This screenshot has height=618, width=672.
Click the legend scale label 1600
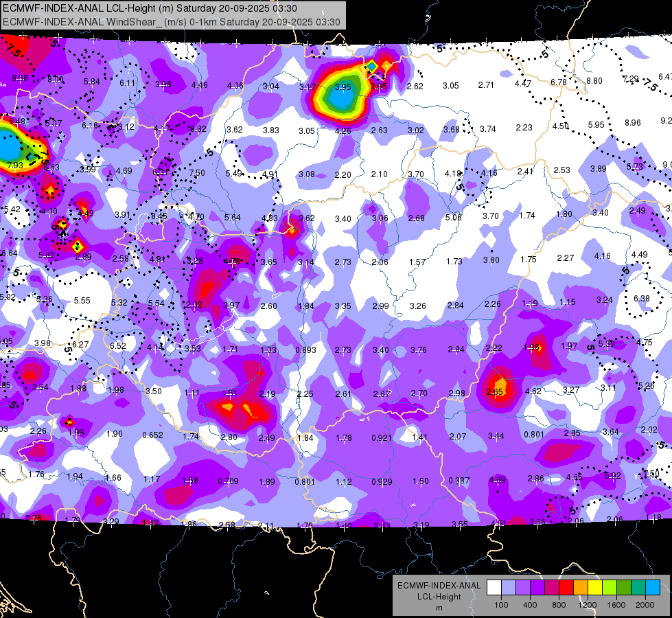[616, 605]
